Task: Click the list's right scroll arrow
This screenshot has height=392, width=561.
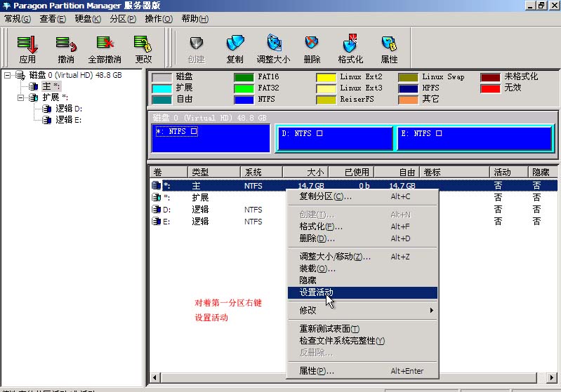Action: (552, 377)
